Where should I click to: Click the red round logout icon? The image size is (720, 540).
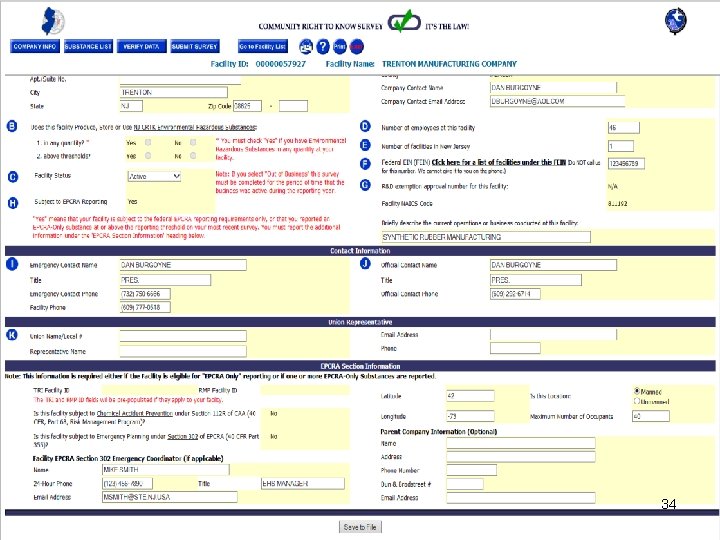click(x=356, y=46)
